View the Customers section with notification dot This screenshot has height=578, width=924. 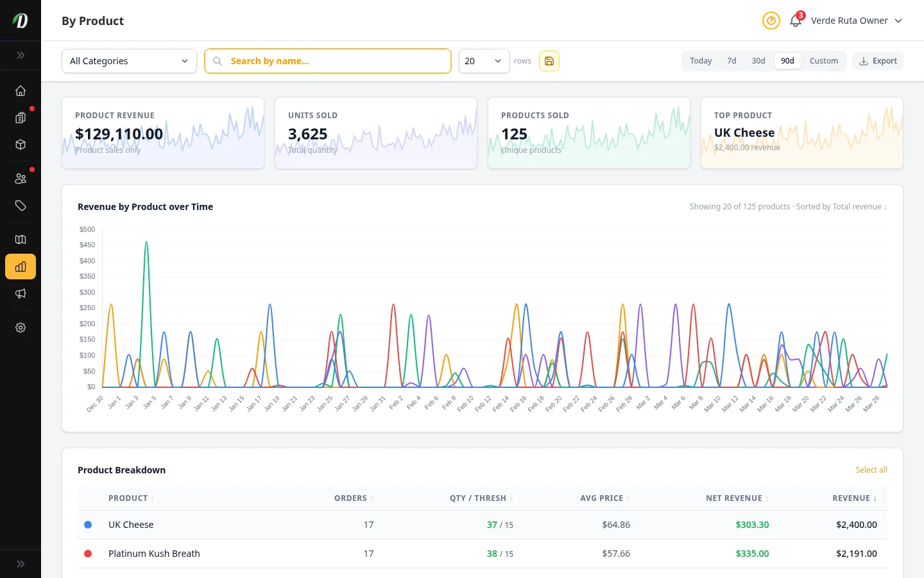point(21,178)
